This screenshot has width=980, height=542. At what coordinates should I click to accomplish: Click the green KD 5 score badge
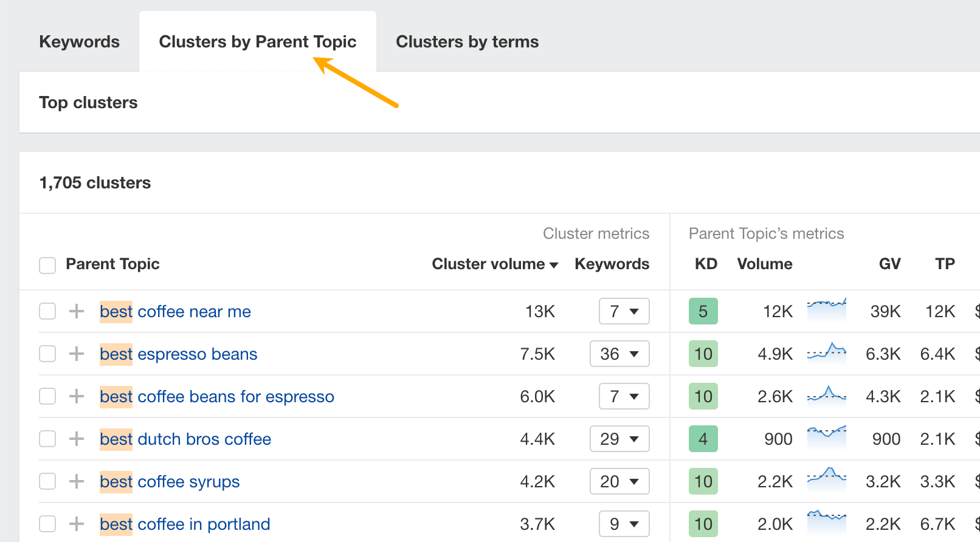coord(703,312)
